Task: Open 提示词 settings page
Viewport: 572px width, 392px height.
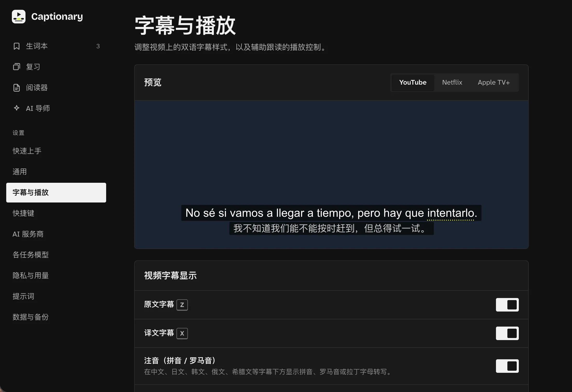Action: [56, 296]
